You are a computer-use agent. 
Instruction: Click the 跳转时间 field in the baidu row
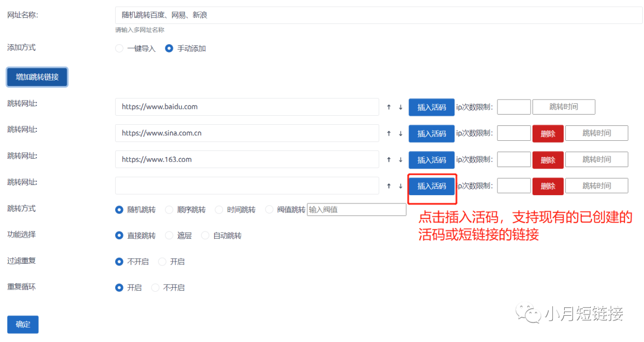(x=563, y=107)
